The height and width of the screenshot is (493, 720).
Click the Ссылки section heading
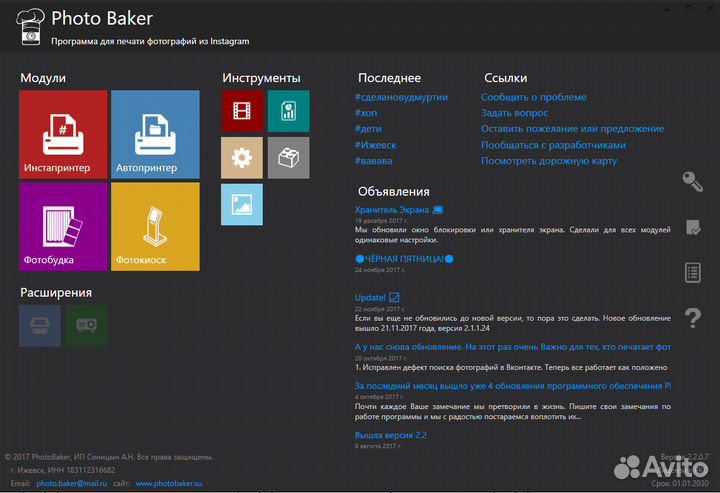506,78
